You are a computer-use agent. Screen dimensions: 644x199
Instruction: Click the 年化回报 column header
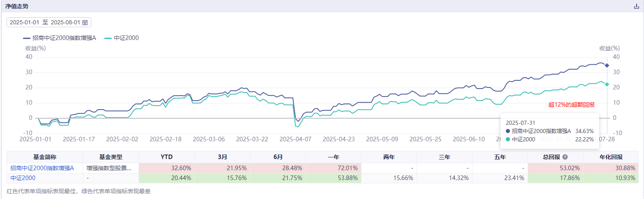[x=611, y=157]
